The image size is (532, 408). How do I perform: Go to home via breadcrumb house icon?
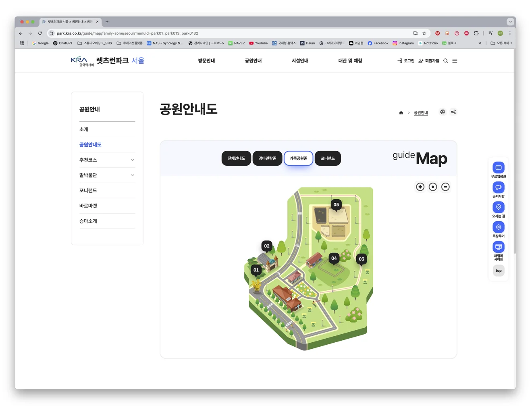tap(401, 113)
